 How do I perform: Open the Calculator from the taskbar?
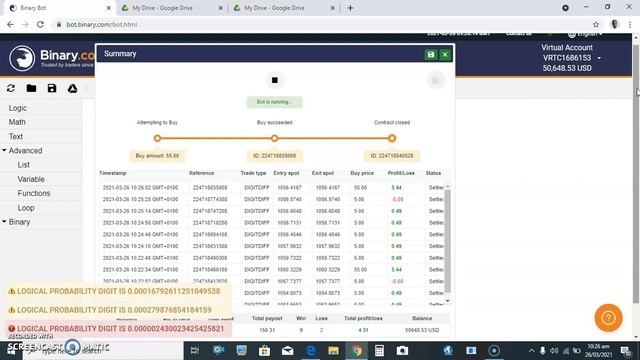click(379, 351)
